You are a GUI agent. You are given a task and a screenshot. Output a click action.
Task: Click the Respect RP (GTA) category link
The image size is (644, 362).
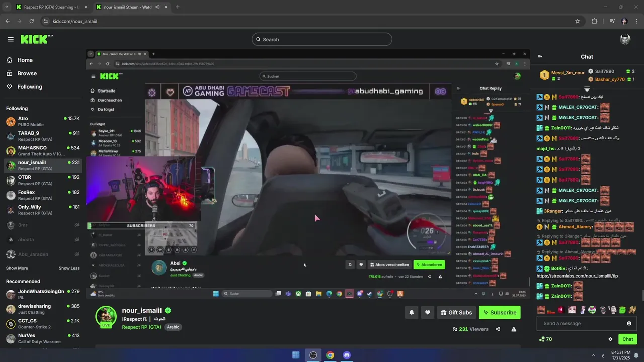coord(141,327)
